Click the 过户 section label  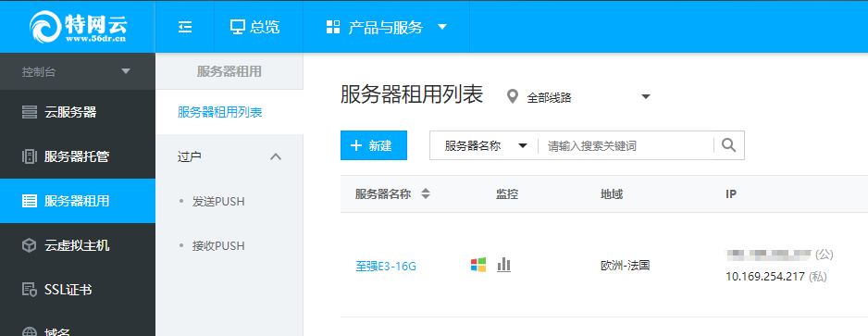click(190, 156)
